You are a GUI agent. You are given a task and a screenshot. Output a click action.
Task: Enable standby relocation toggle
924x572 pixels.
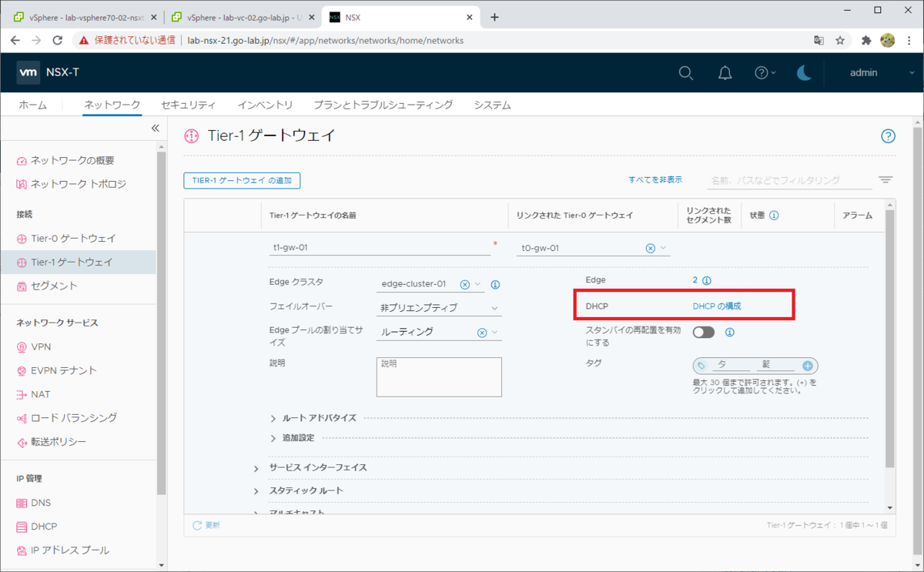[704, 333]
